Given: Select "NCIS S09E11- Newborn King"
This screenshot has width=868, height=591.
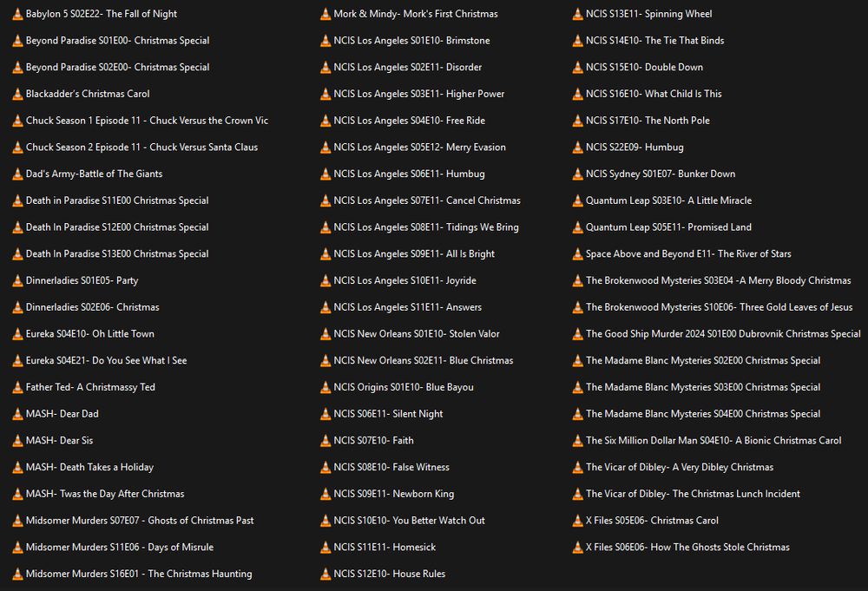Looking at the screenshot, I should click(x=393, y=494).
